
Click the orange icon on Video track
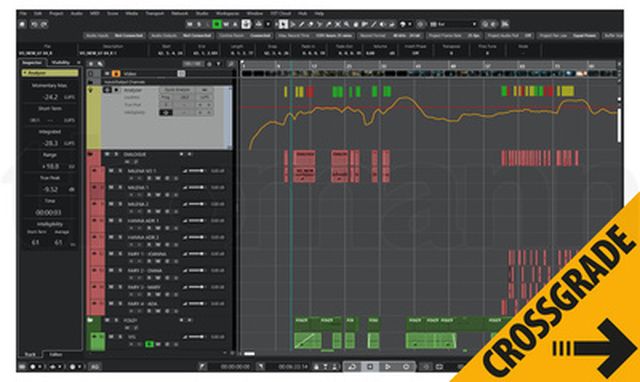click(116, 73)
